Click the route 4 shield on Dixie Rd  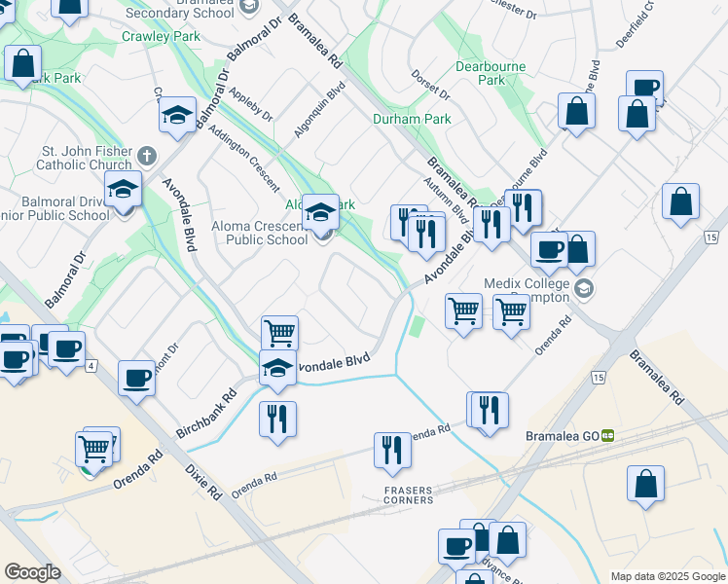pyautogui.click(x=91, y=366)
